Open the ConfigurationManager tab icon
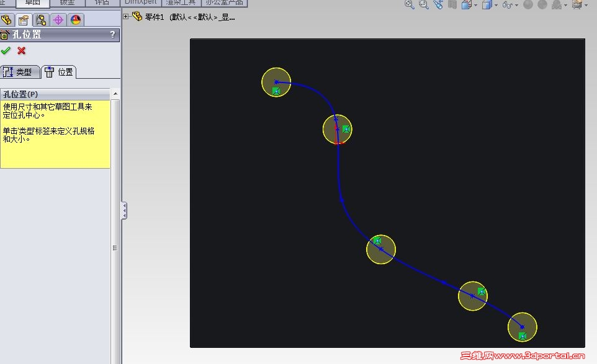The image size is (597, 364). click(41, 20)
